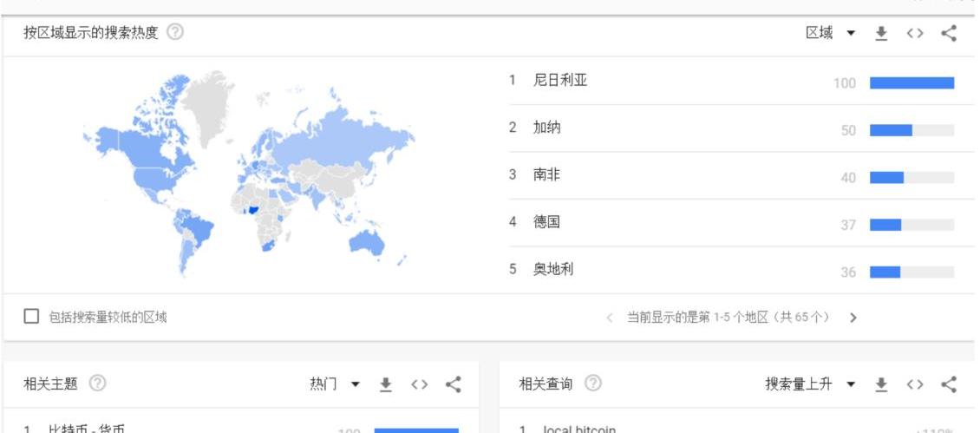Screen dimensions: 980x433
Task: Share the 相关查询 card
Action: point(949,384)
